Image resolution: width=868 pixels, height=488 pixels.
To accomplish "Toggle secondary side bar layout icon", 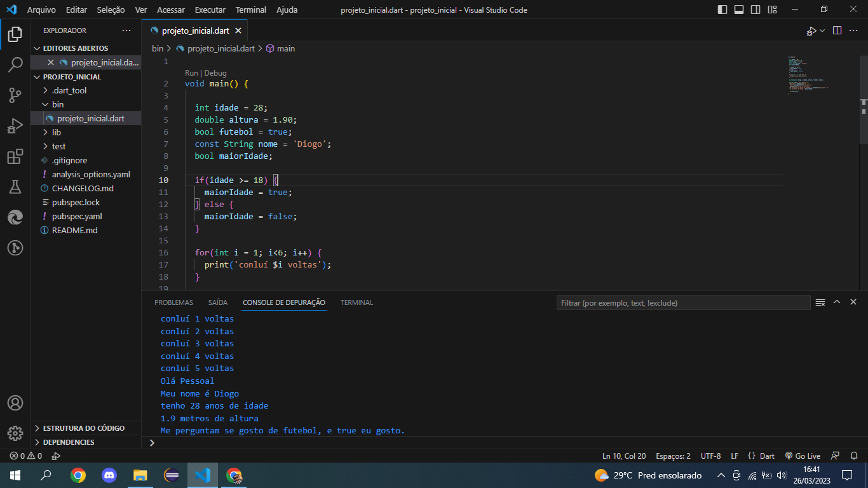I will [x=756, y=10].
